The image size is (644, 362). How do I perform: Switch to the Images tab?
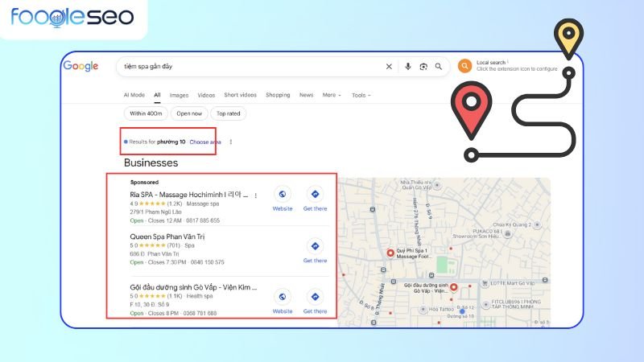tap(179, 95)
